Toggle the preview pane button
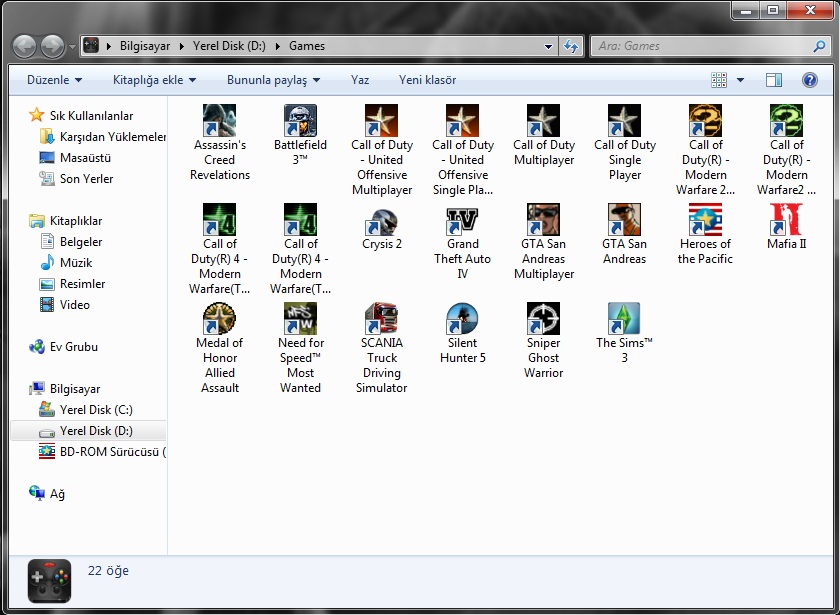Screen dimensions: 840x615 (x=774, y=80)
